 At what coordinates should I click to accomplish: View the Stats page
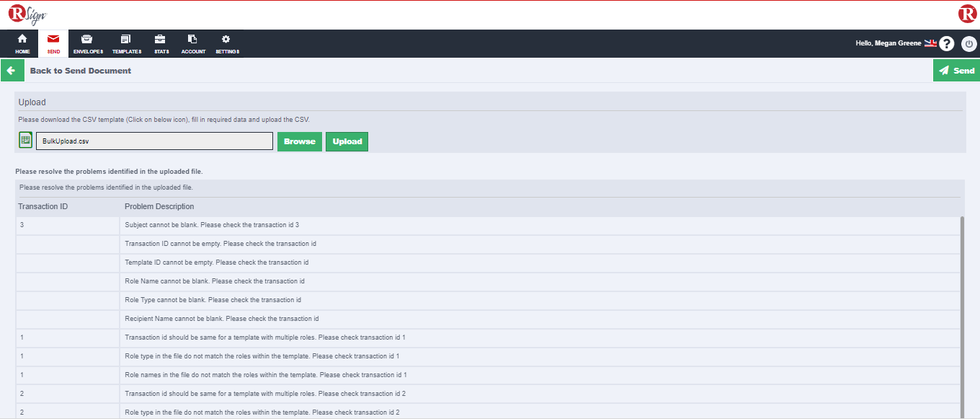(160, 43)
